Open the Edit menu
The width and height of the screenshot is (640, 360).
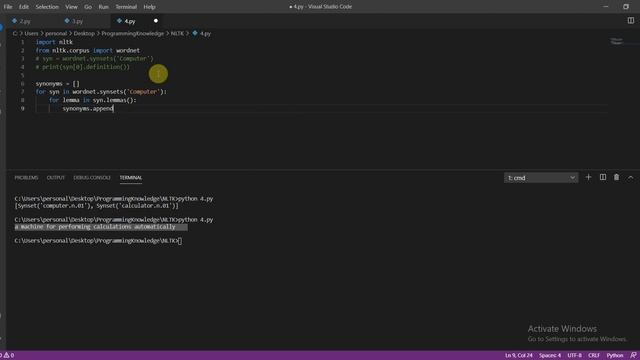24,7
